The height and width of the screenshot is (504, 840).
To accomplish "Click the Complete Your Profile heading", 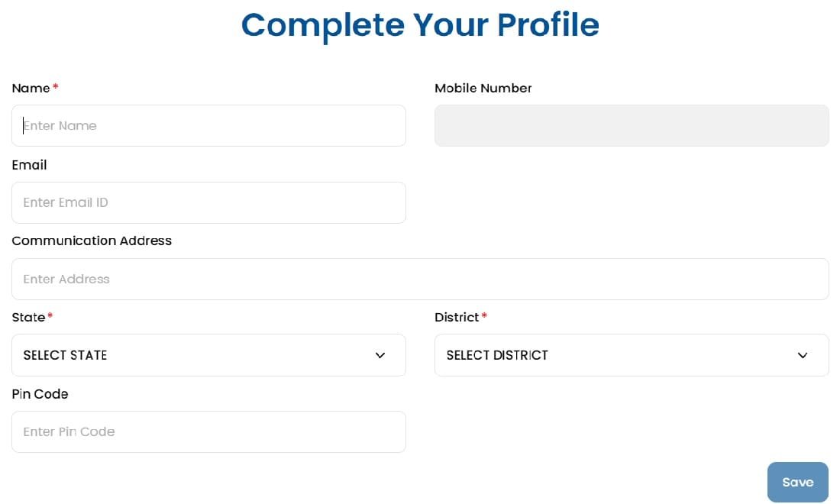I will click(x=420, y=25).
